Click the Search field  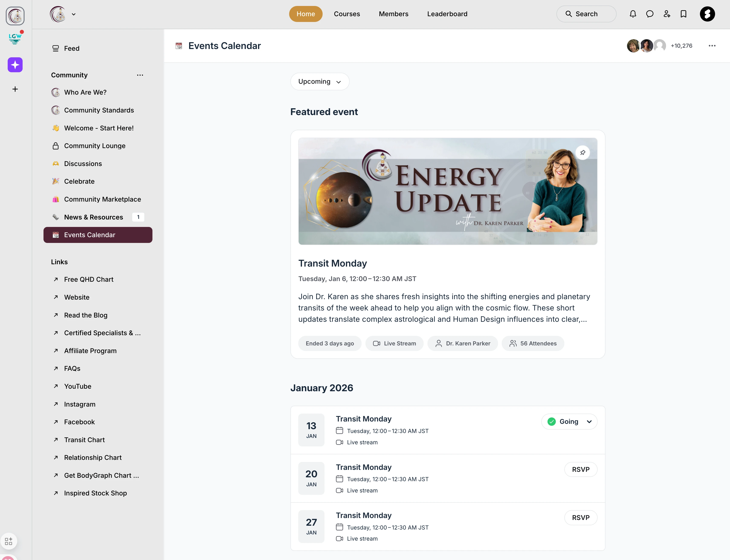click(x=586, y=14)
